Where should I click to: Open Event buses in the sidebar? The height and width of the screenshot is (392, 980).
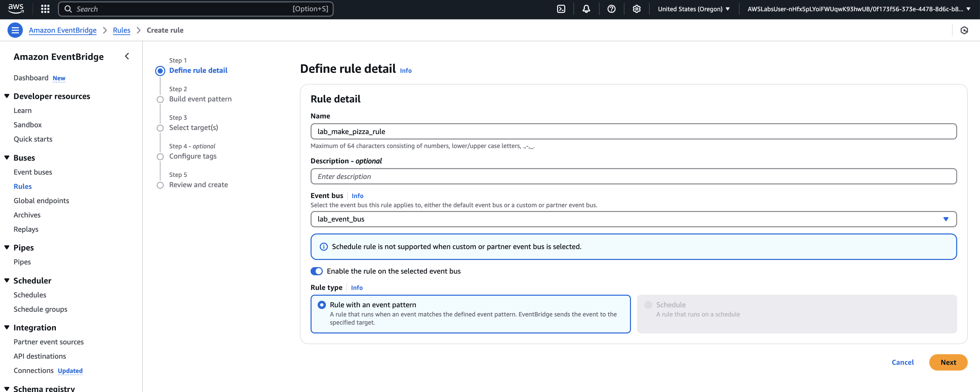click(x=33, y=172)
